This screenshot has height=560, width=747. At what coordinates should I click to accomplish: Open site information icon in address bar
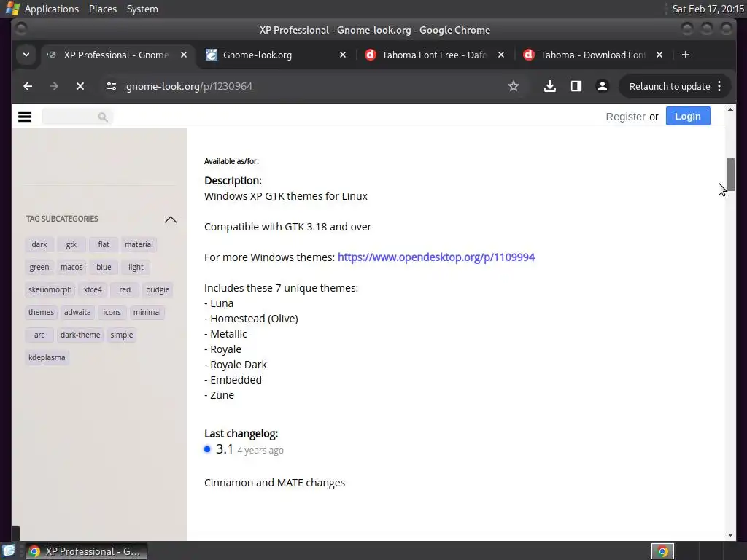(x=112, y=86)
